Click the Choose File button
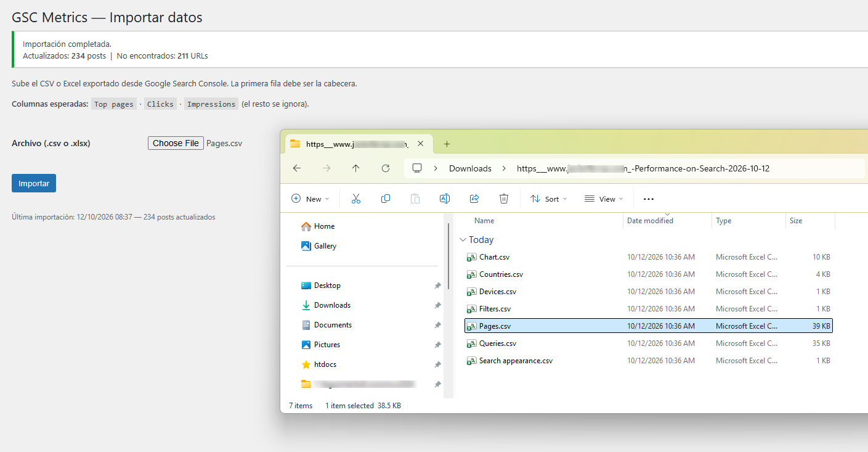 176,143
